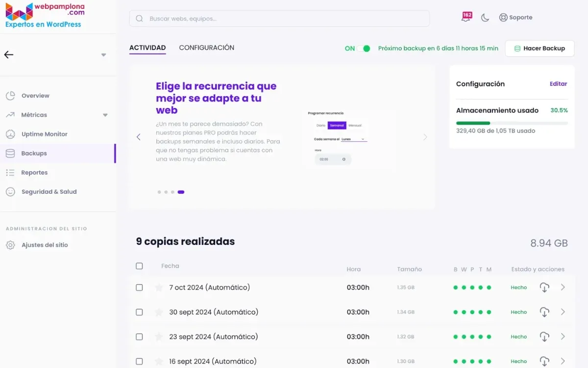Screen dimensions: 588x368
Task: Expand details of the 23 sept backup
Action: click(x=563, y=337)
